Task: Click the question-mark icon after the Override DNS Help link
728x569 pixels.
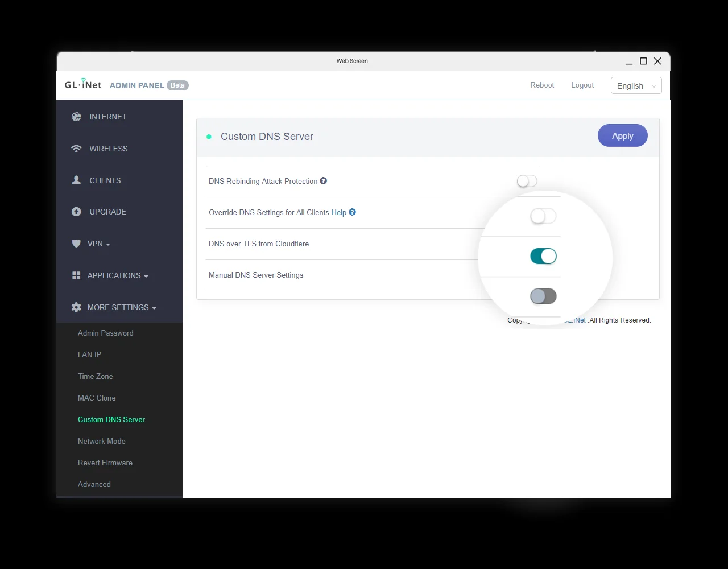Action: click(x=352, y=212)
